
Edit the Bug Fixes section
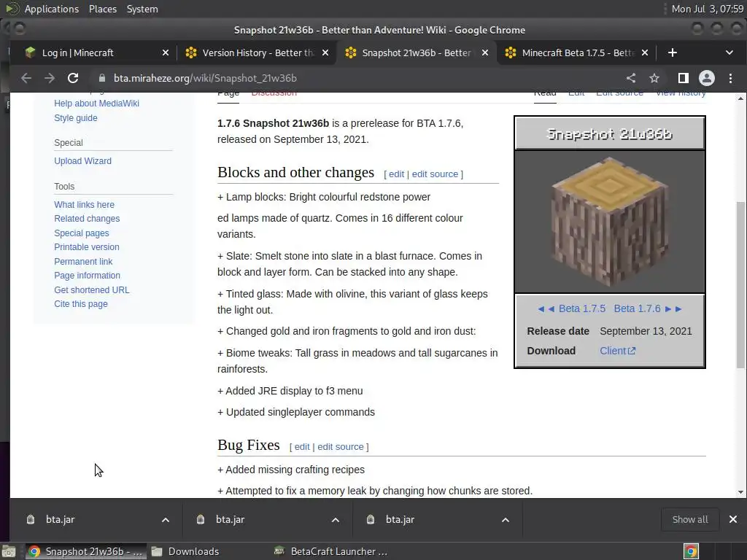(x=302, y=447)
